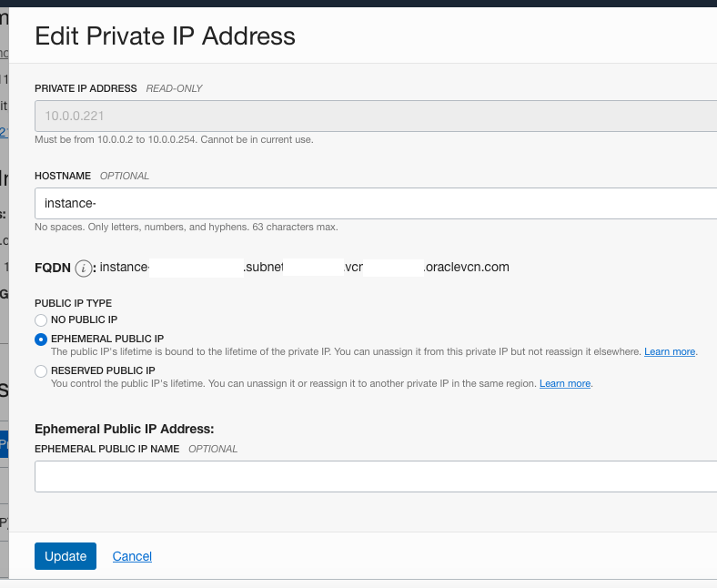Click the read-only 10.0.0.221 IP field

376,116
